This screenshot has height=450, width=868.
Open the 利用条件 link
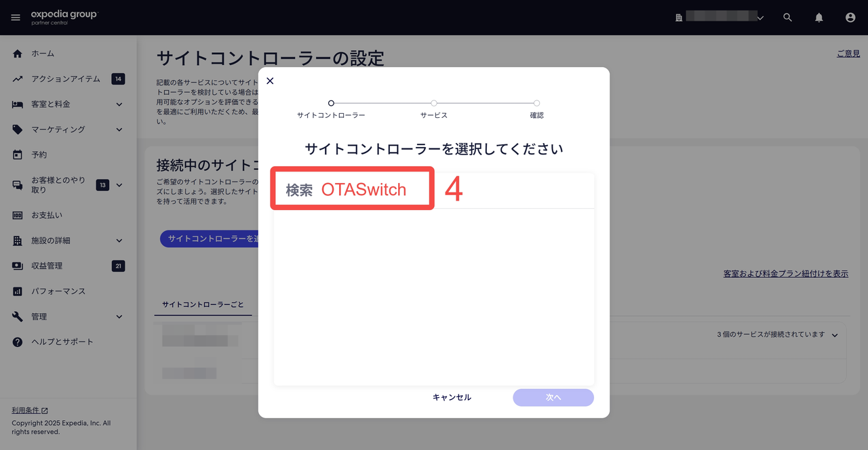click(26, 410)
